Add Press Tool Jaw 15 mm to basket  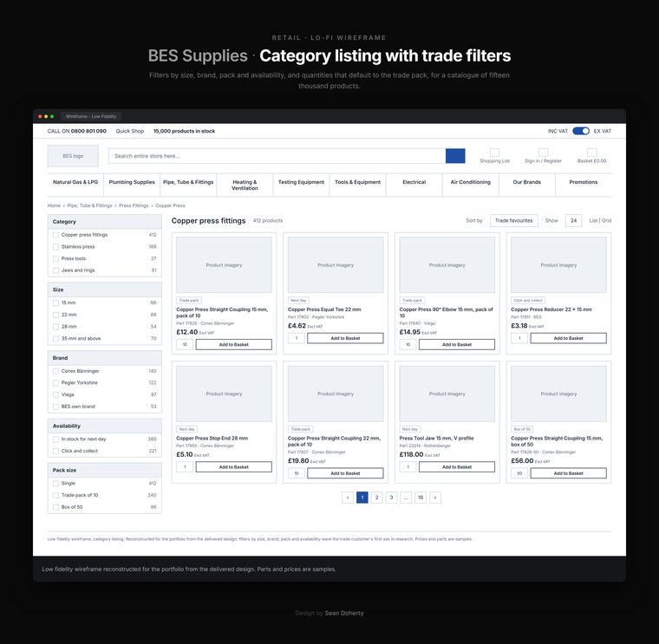[457, 466]
